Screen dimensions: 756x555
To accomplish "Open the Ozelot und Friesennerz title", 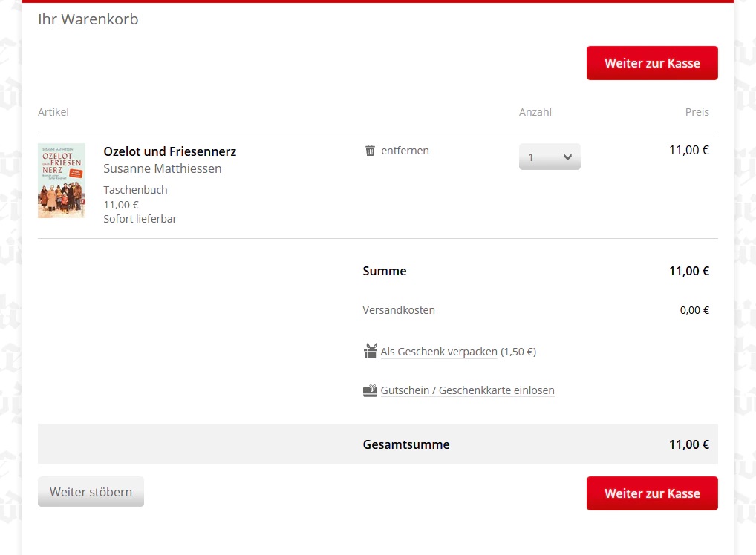I will point(169,151).
